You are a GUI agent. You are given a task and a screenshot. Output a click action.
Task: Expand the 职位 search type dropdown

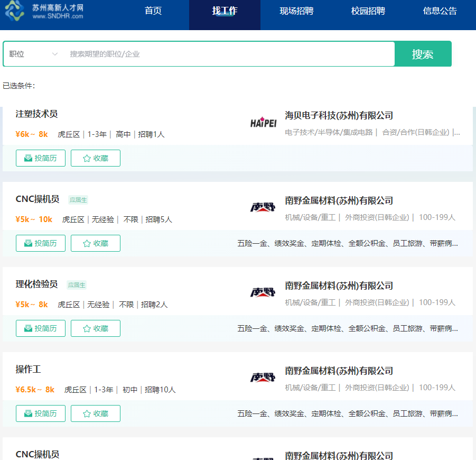coord(33,54)
